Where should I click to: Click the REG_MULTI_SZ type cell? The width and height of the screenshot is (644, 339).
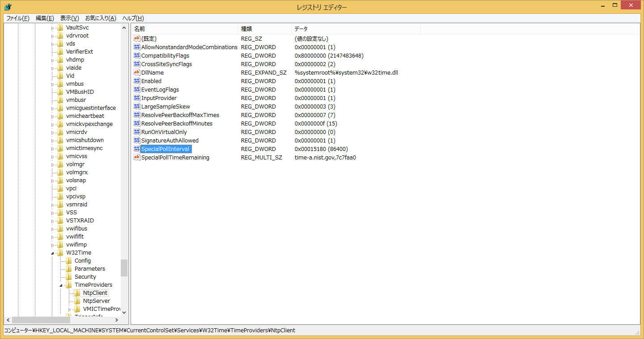(x=262, y=157)
